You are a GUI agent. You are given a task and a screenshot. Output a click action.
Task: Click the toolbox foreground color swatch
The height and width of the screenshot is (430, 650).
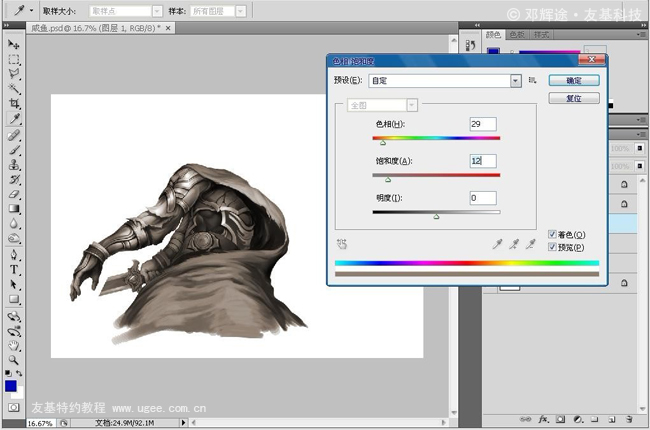click(11, 386)
